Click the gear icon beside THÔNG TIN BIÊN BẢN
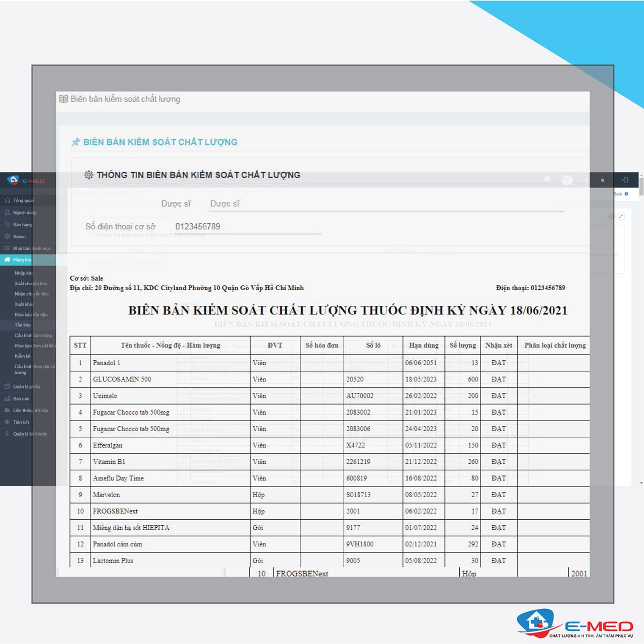The width and height of the screenshot is (644, 644). [x=89, y=175]
